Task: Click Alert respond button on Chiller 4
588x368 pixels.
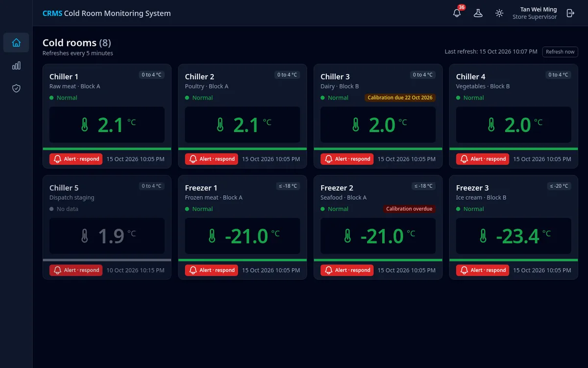Action: (x=483, y=159)
